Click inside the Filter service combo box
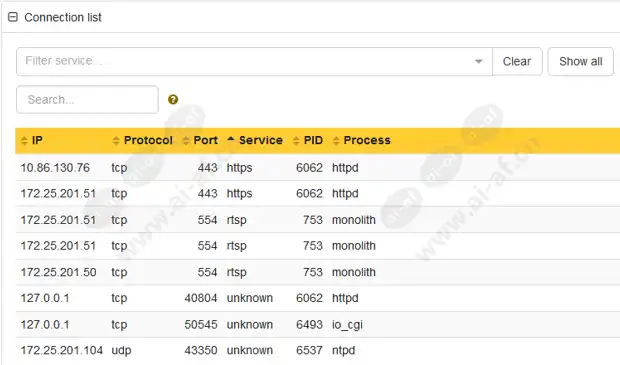The width and height of the screenshot is (620, 365). pyautogui.click(x=254, y=61)
